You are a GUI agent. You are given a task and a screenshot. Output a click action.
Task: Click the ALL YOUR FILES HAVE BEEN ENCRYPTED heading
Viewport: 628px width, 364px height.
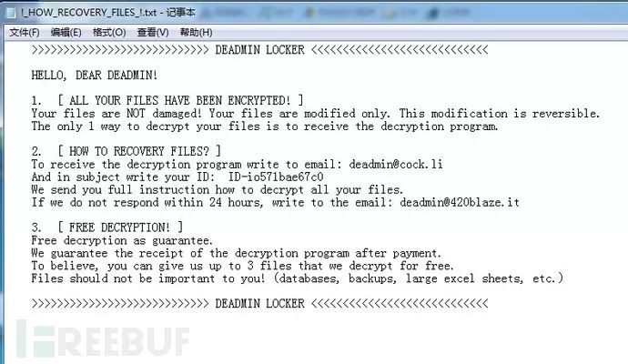[180, 100]
